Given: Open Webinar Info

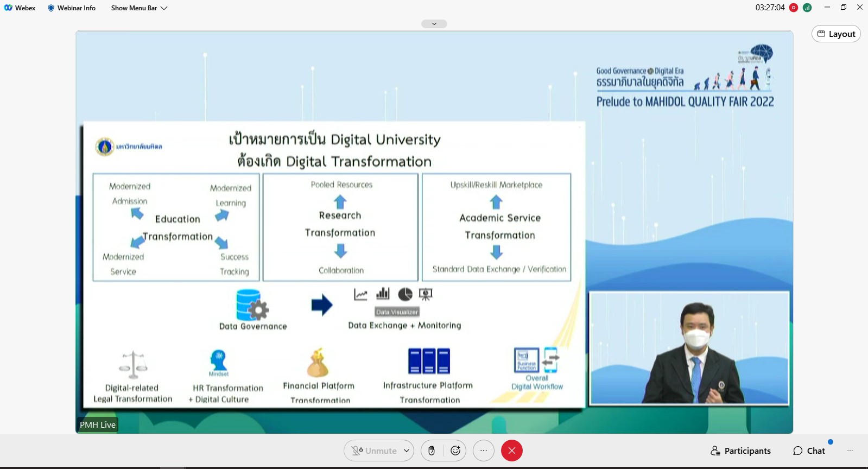Looking at the screenshot, I should pyautogui.click(x=76, y=8).
